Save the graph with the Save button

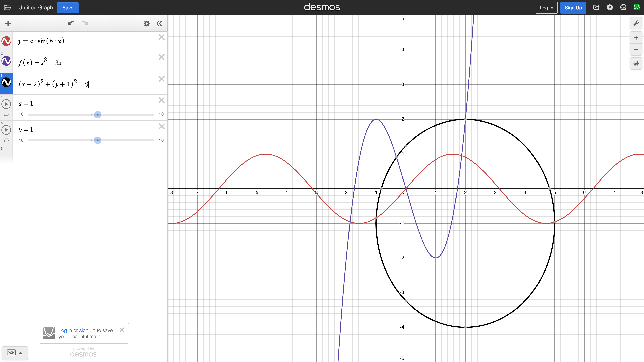click(x=68, y=8)
